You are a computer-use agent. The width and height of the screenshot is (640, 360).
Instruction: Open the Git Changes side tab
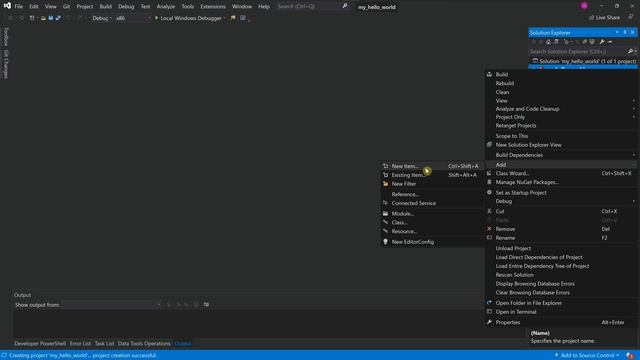[x=6, y=64]
